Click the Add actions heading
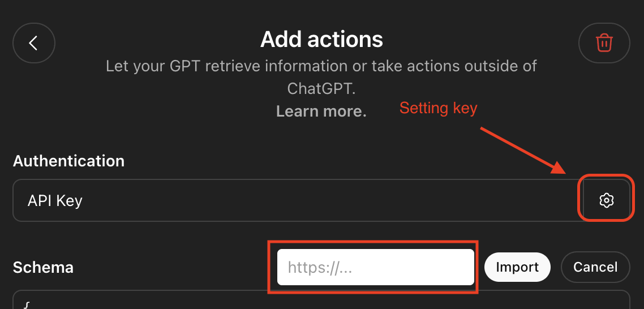644x309 pixels. (321, 40)
